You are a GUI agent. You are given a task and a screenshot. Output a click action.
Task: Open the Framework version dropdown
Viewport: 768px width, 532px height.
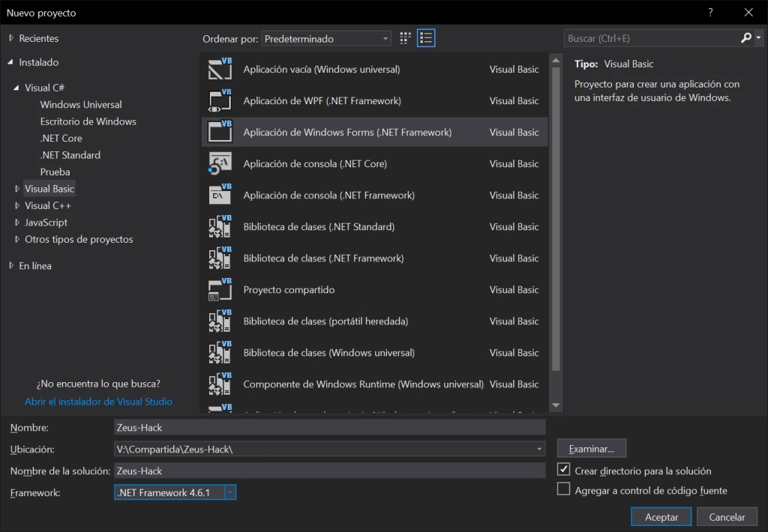pos(230,492)
